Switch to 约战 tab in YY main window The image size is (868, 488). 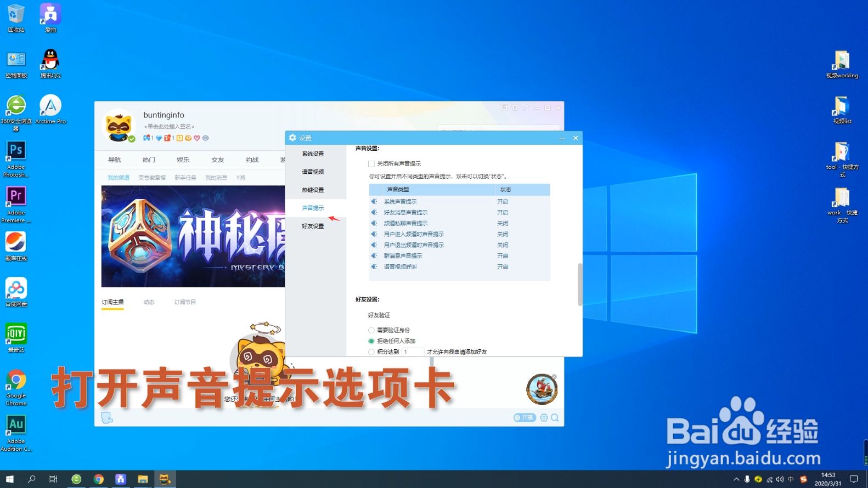click(252, 160)
